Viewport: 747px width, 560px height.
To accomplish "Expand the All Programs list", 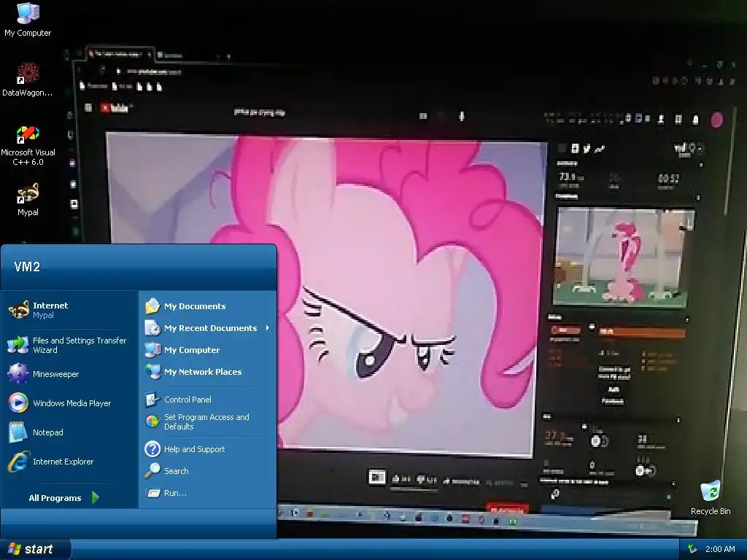I will pos(64,497).
